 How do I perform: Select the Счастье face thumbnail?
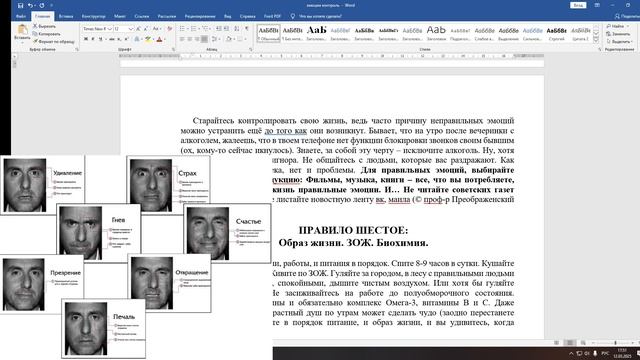point(227,233)
